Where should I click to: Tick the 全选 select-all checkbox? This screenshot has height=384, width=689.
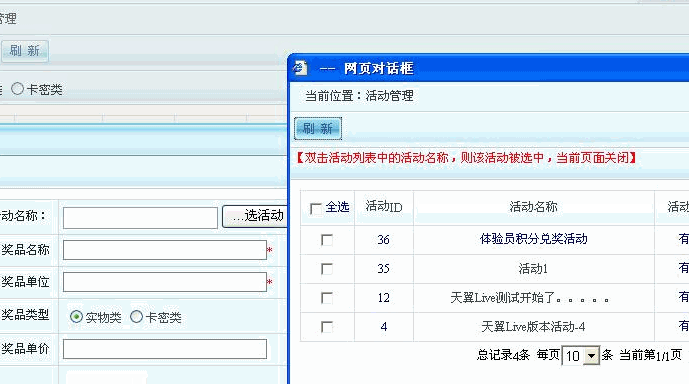[x=315, y=208]
